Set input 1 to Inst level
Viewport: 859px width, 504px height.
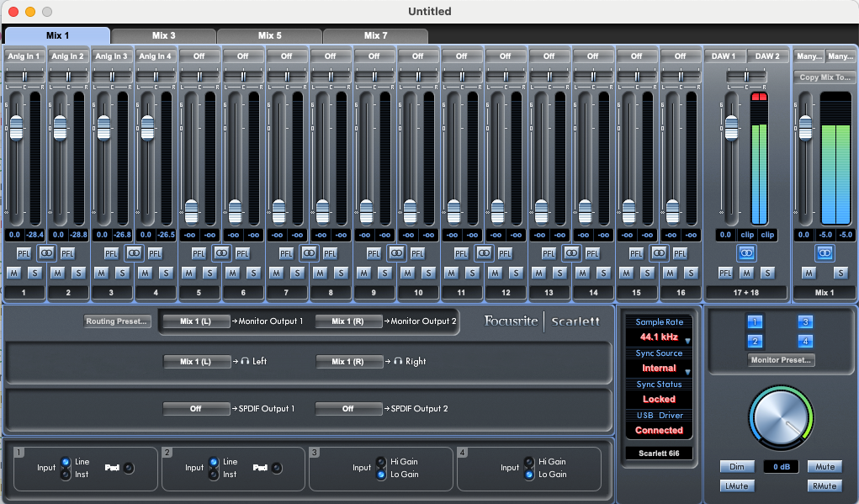66,475
